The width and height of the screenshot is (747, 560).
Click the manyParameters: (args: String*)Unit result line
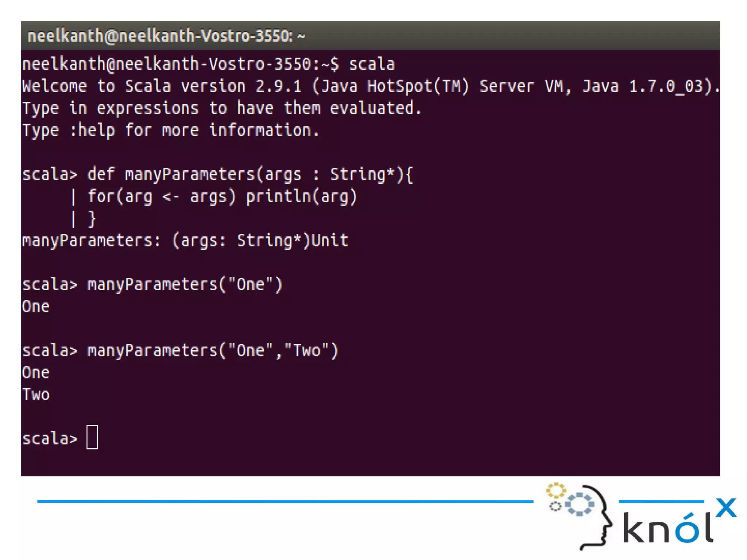[x=185, y=241]
